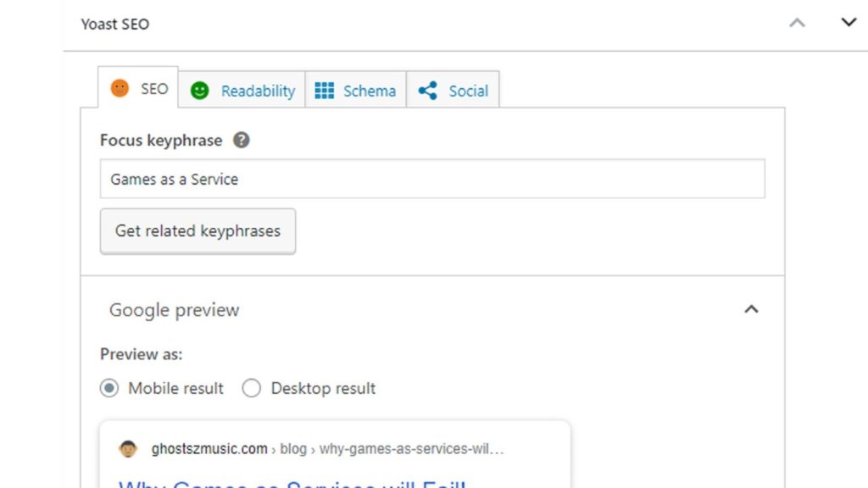Viewport: 868px width, 488px height.
Task: Select Desktop result radio button
Action: point(251,388)
